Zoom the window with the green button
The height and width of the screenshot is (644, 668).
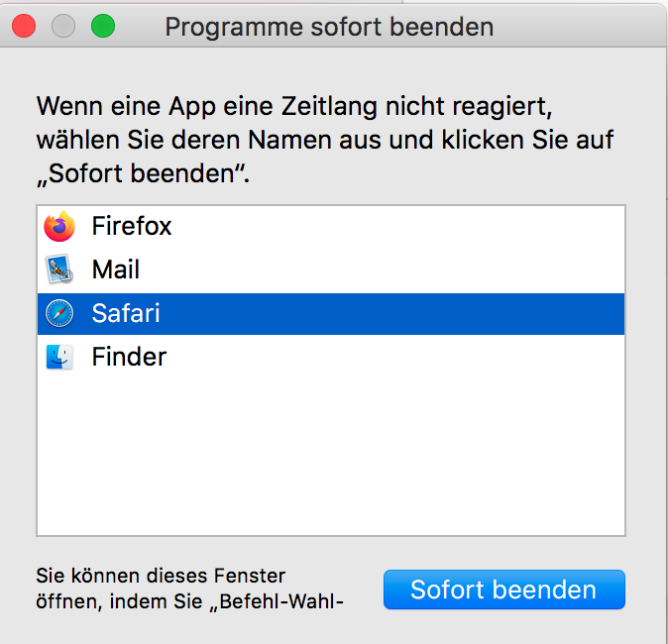pos(103,27)
